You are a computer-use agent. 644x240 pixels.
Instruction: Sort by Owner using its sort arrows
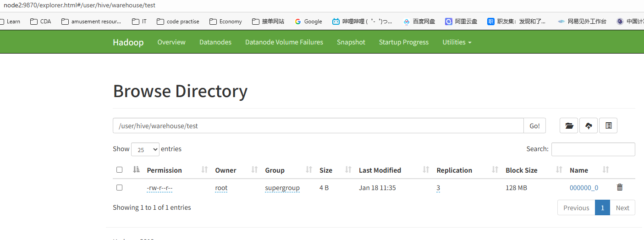[254, 170]
